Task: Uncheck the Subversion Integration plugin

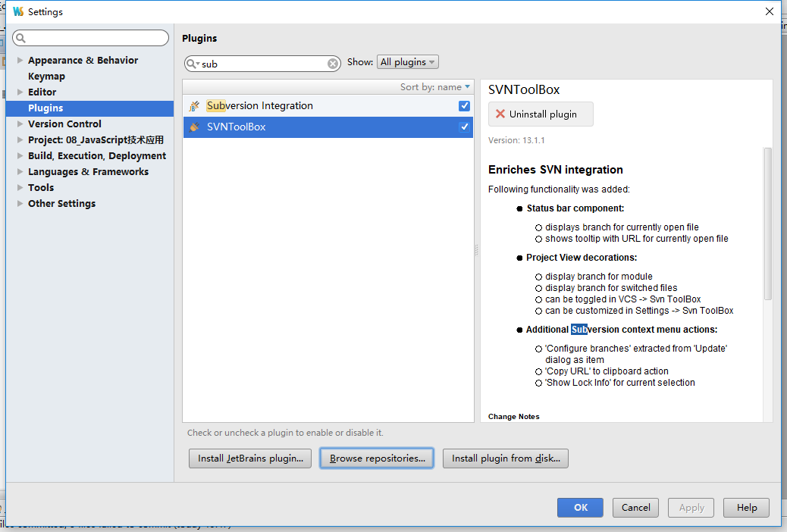Action: tap(463, 106)
